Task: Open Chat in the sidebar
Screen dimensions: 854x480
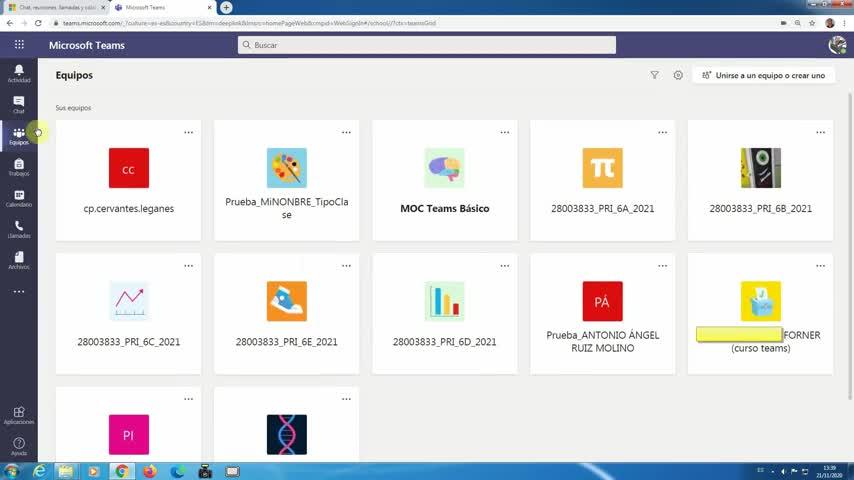Action: point(19,104)
